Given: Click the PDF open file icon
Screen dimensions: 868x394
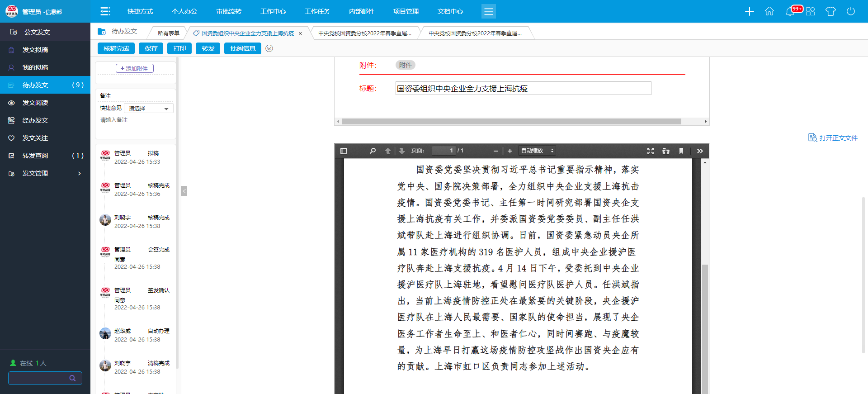Looking at the screenshot, I should (x=666, y=151).
